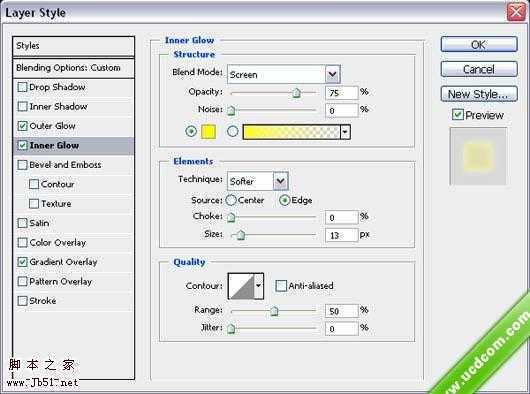Click the Noise percentage input field

[341, 110]
